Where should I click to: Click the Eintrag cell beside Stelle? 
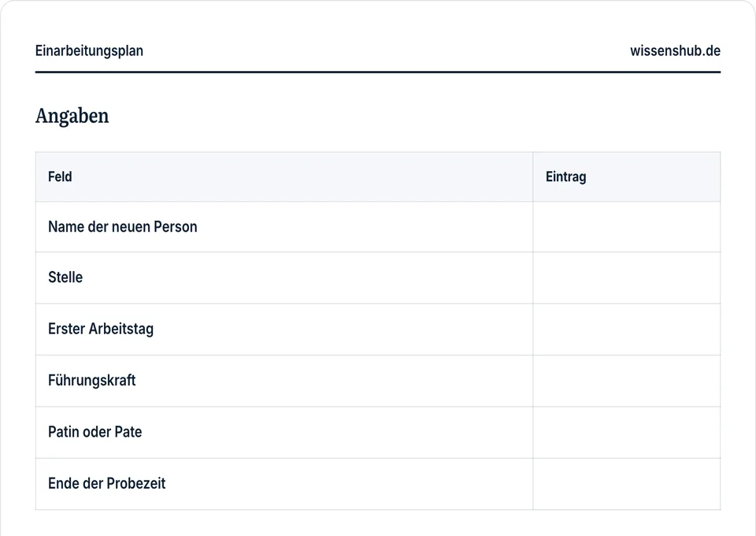click(626, 278)
